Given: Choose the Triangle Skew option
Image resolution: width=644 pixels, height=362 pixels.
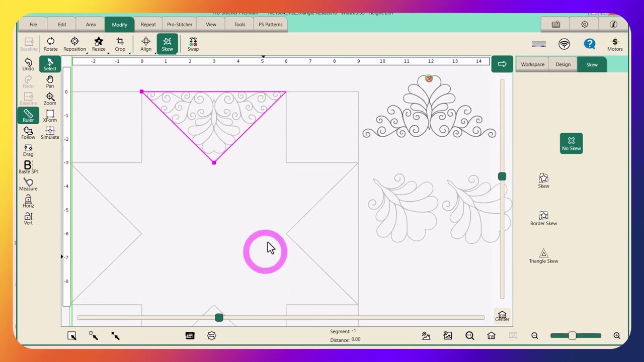Looking at the screenshot, I should click(543, 256).
